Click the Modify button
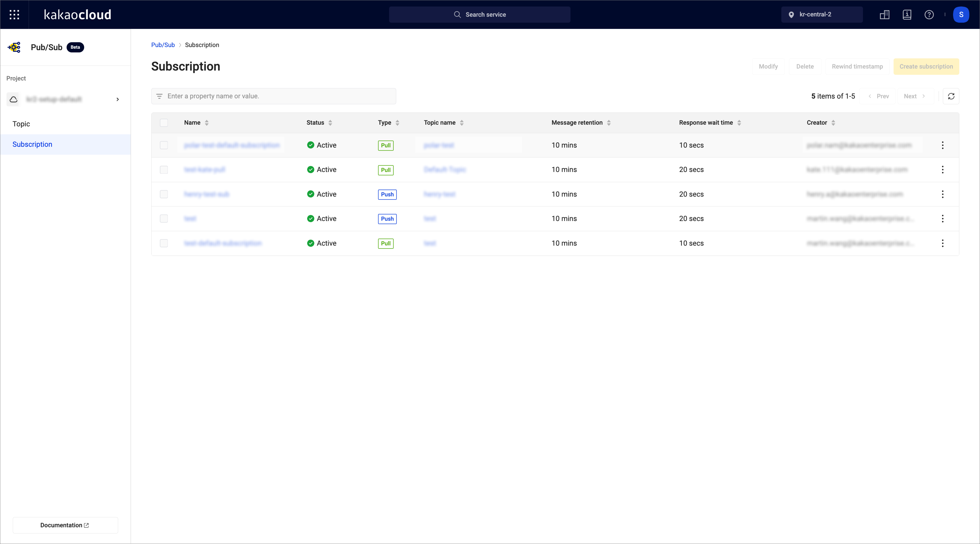980x544 pixels. [x=768, y=67]
